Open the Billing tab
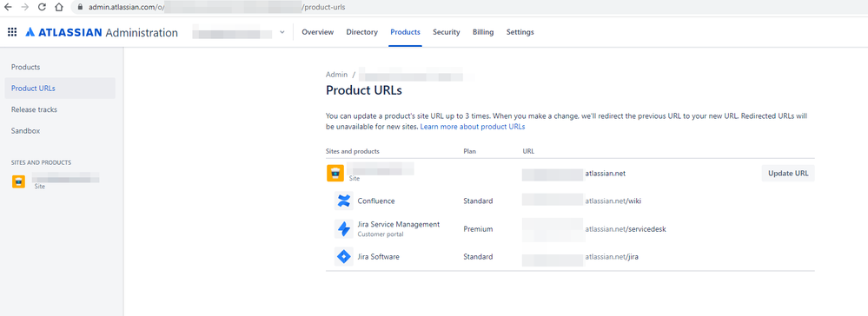Image resolution: width=868 pixels, height=316 pixels. tap(483, 32)
